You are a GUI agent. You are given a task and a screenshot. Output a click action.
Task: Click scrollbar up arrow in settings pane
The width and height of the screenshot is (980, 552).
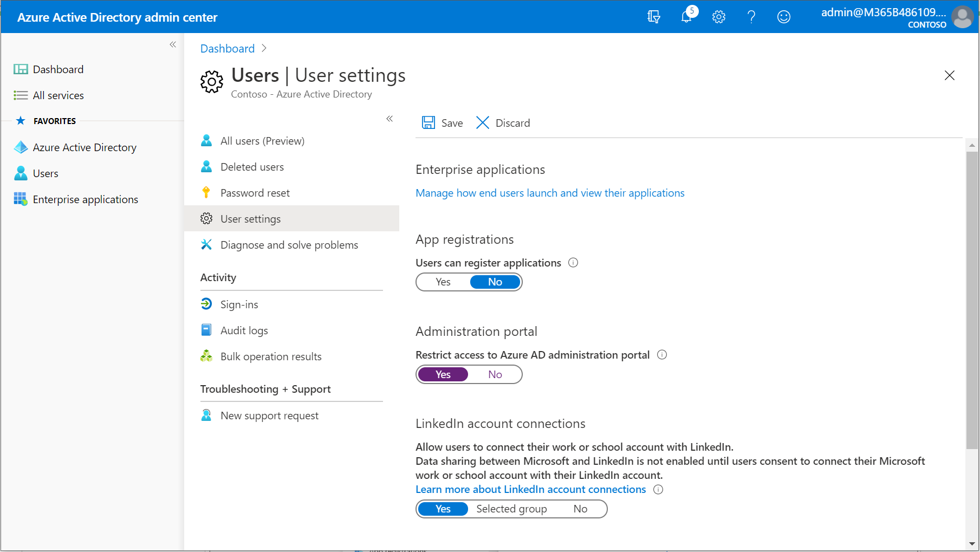[x=972, y=145]
